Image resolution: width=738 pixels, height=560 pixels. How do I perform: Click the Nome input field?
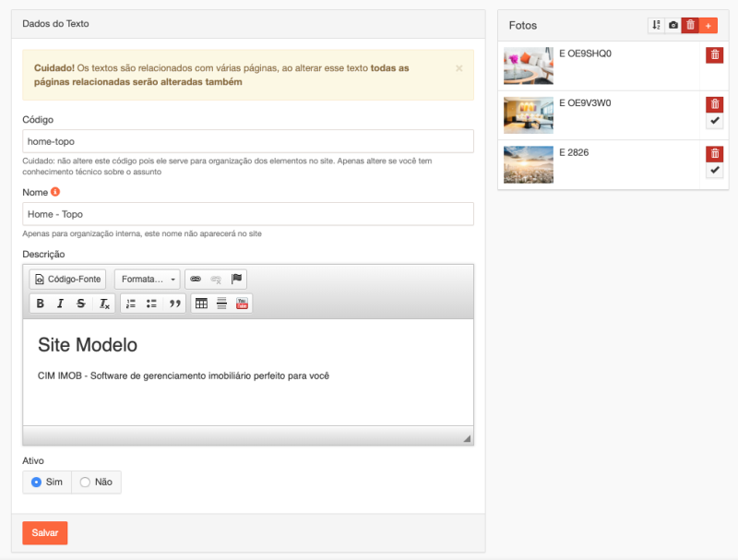coord(247,214)
